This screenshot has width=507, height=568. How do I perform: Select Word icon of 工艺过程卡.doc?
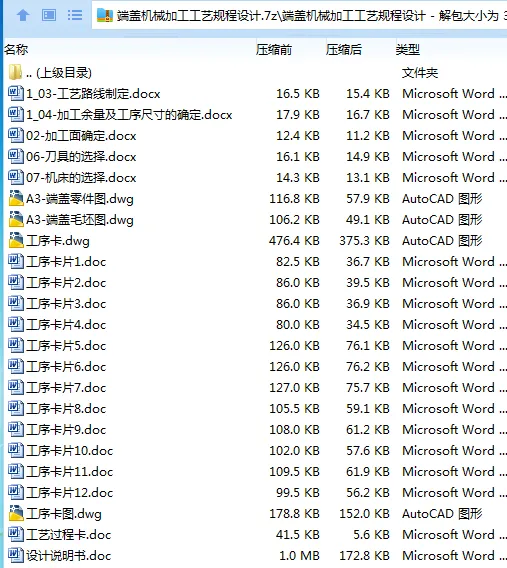pos(16,534)
